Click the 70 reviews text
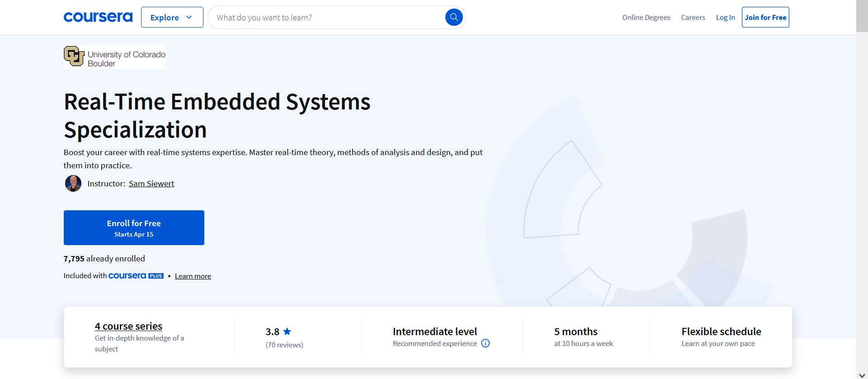 click(284, 345)
